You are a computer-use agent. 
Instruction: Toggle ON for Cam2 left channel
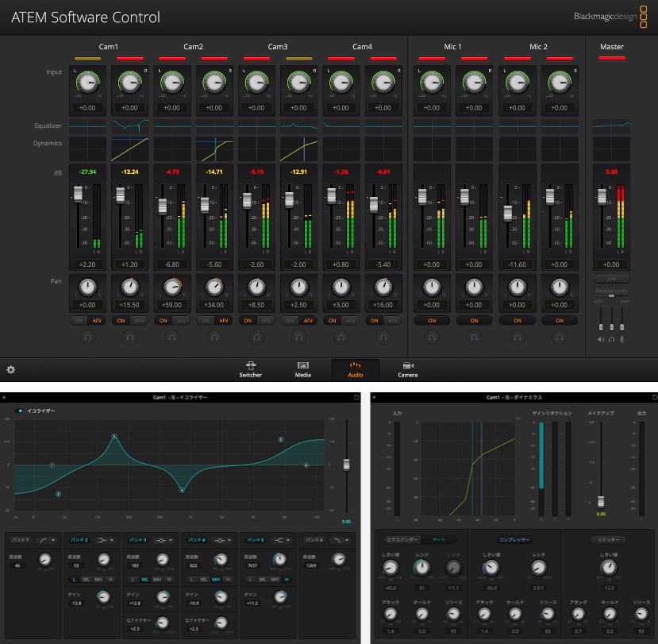click(164, 320)
